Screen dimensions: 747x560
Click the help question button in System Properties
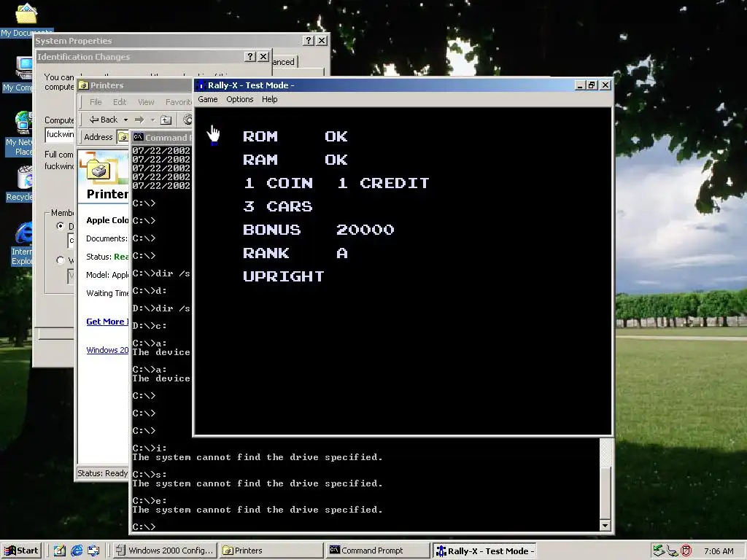[309, 41]
